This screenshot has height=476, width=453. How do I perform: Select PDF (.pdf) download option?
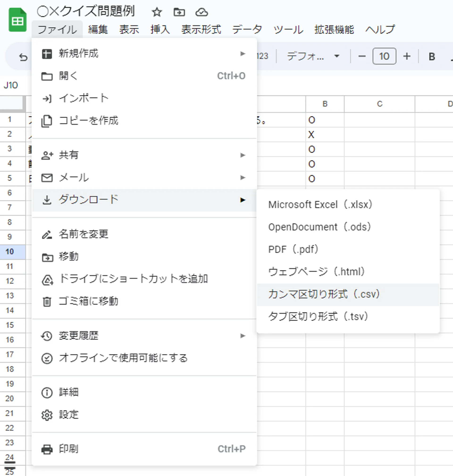pyautogui.click(x=293, y=249)
